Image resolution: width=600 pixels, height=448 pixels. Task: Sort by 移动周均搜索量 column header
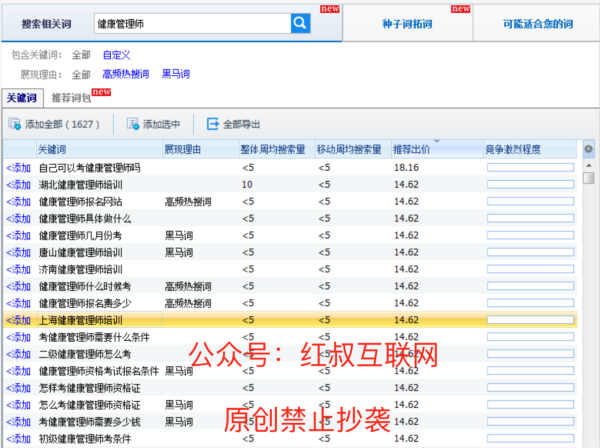[349, 150]
